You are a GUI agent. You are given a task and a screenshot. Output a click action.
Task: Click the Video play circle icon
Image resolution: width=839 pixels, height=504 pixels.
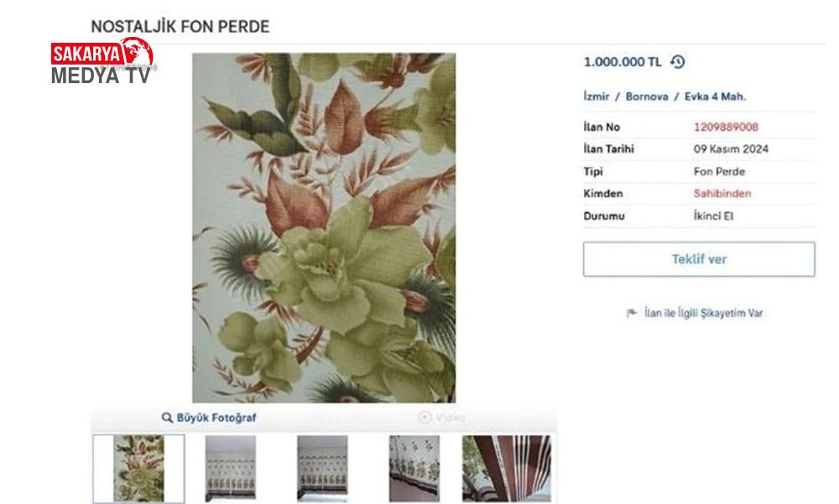click(x=425, y=418)
